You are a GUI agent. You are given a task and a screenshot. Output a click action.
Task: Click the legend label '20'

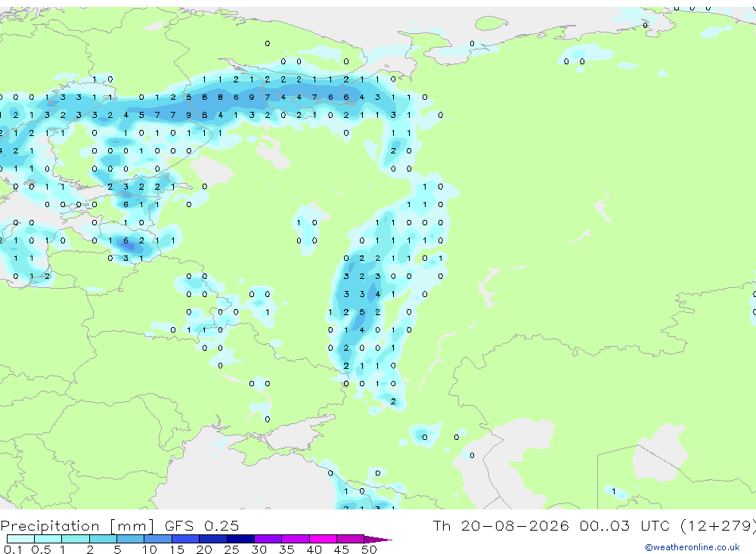[204, 549]
